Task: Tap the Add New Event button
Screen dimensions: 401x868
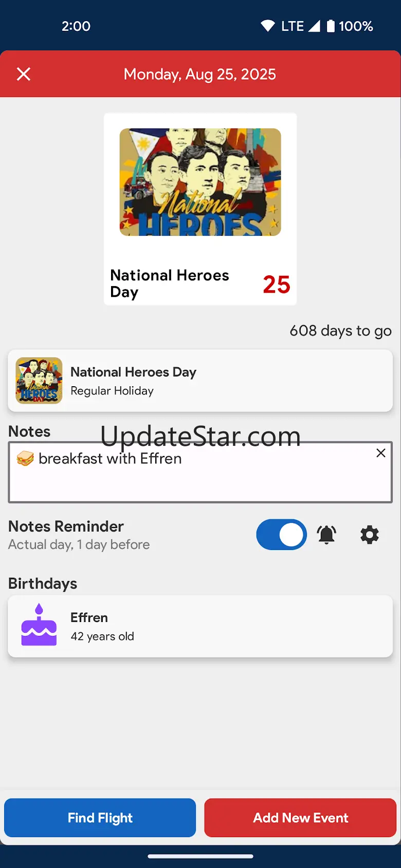Action: [300, 818]
